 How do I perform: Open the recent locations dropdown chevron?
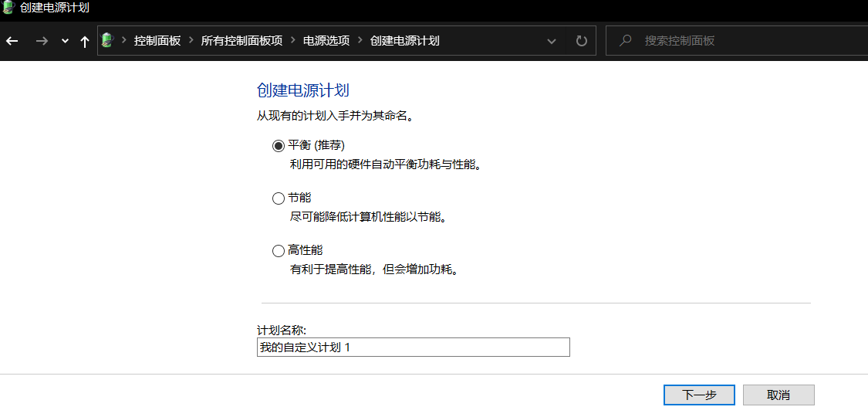click(x=66, y=41)
